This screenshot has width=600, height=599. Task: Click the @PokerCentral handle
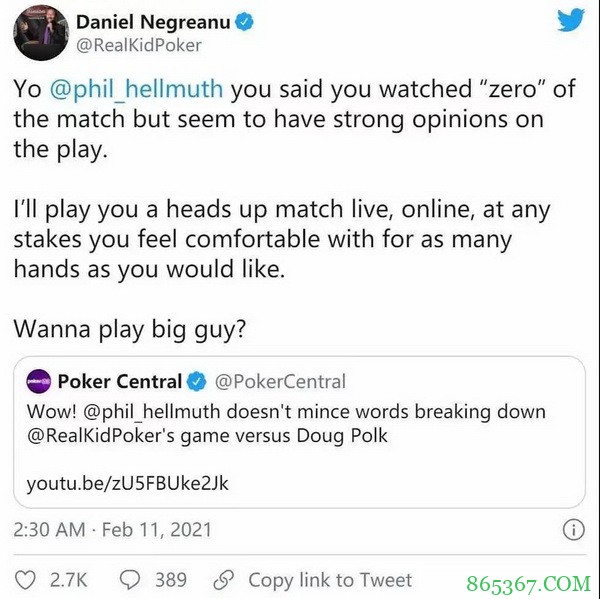280,382
